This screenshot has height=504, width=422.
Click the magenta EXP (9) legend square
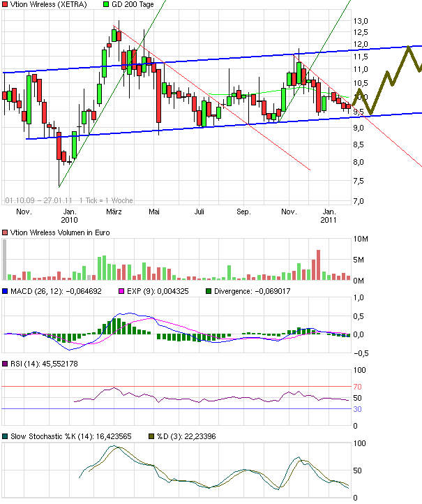121,291
